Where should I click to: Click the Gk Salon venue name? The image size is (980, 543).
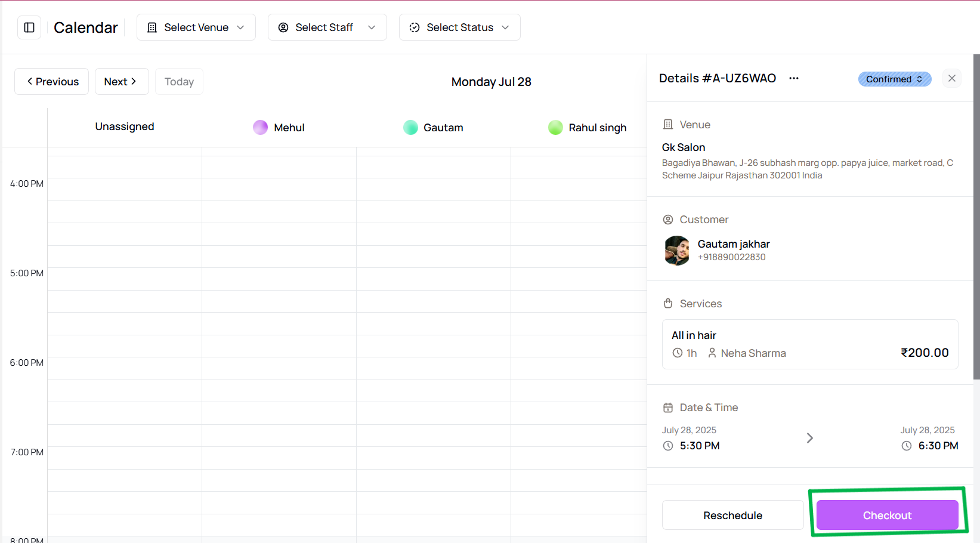[x=684, y=147]
